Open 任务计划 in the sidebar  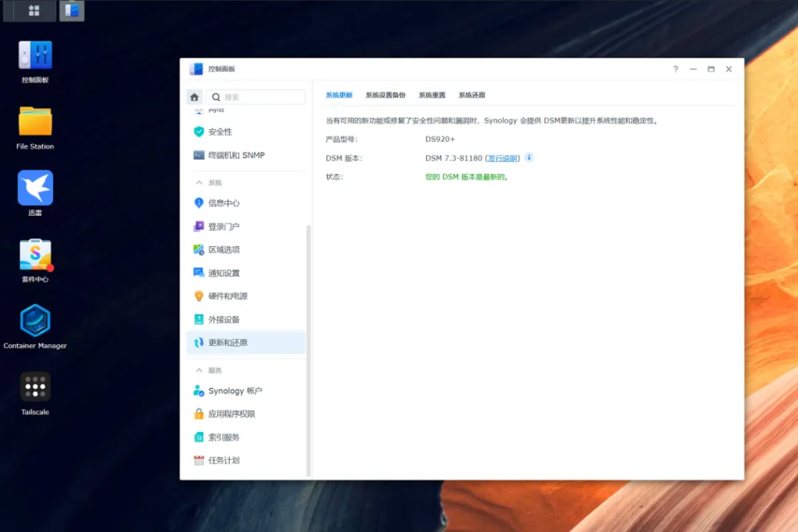point(224,460)
